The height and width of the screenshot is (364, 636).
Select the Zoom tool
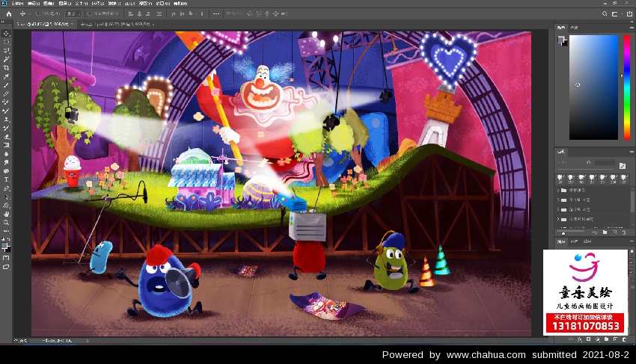[x=6, y=223]
